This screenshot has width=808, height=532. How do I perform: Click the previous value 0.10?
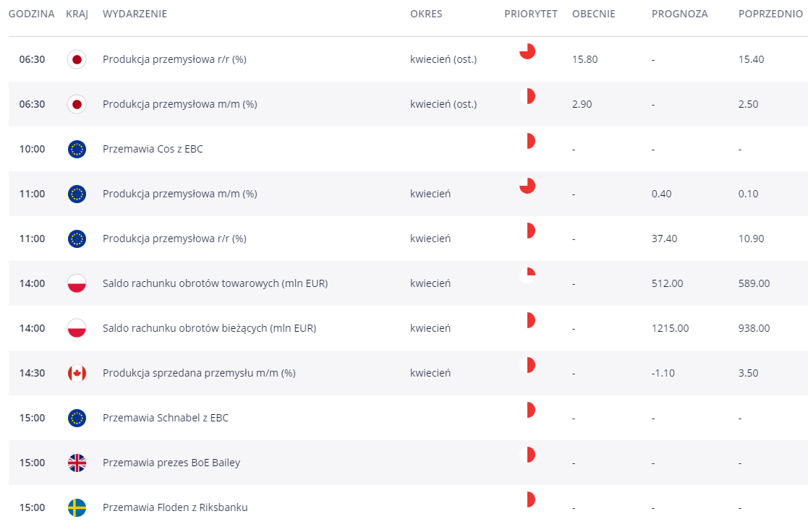(x=748, y=194)
